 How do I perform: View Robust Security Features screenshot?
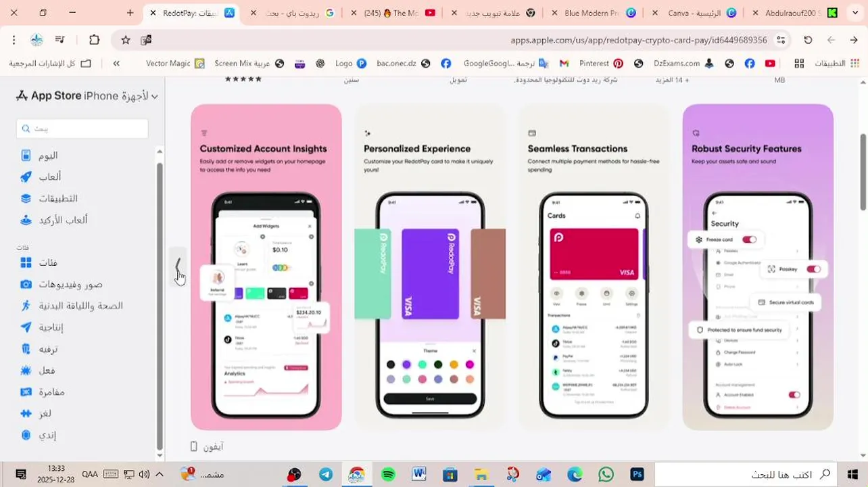(758, 267)
